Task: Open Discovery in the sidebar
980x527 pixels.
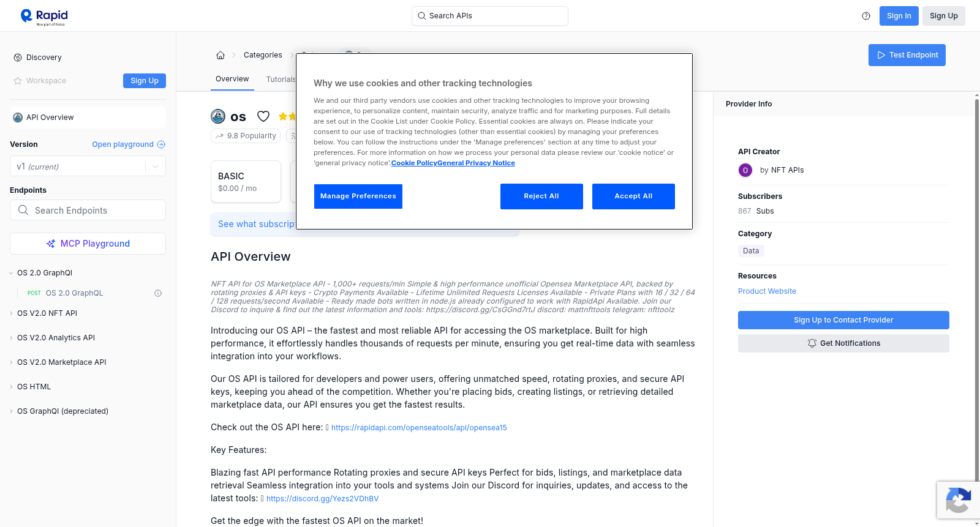Action: (x=44, y=58)
